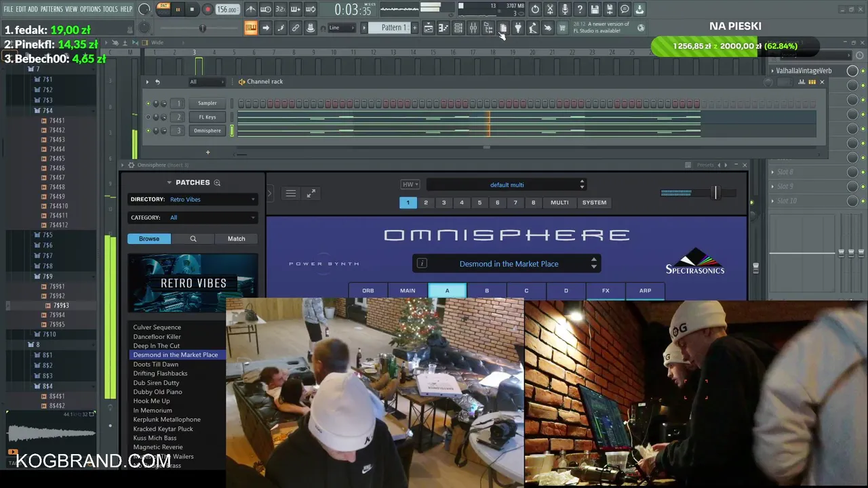868x488 pixels.
Task: Pause playback using the pause button
Action: (178, 9)
